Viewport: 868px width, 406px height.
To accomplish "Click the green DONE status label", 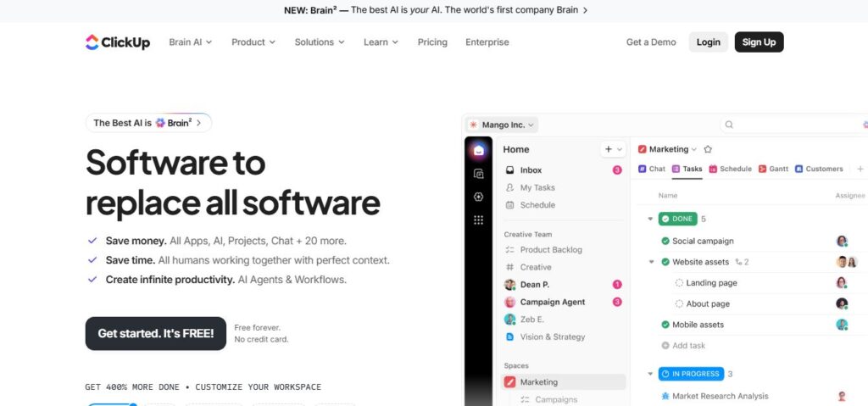I will (x=677, y=219).
